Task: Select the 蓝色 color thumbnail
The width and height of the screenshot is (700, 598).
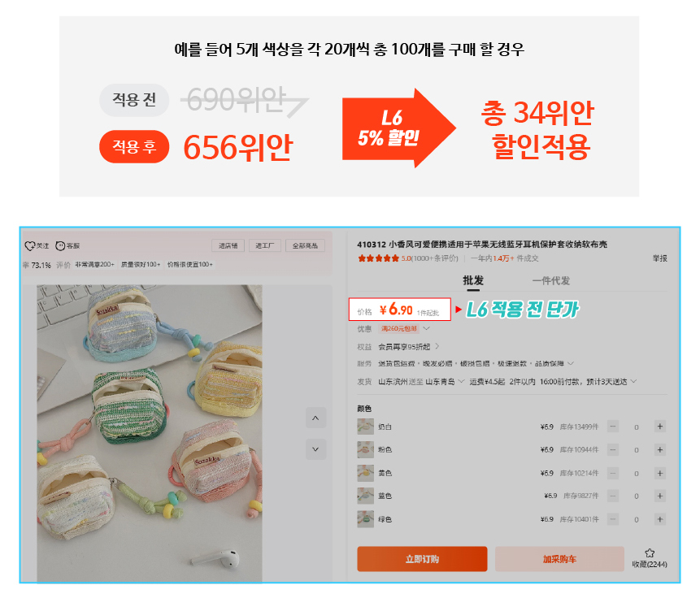Action: (x=365, y=496)
